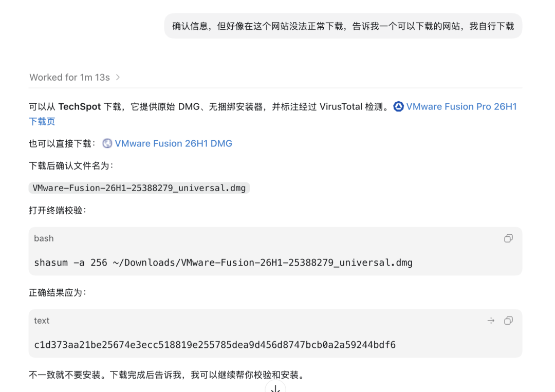The height and width of the screenshot is (392, 555).
Task: Copy the bash shasum command
Action: click(x=508, y=238)
